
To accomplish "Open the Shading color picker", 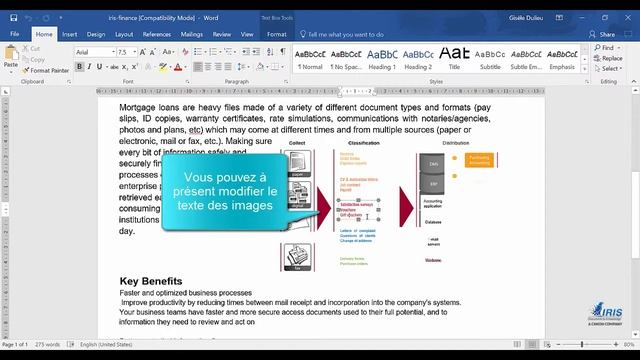I will (x=260, y=67).
